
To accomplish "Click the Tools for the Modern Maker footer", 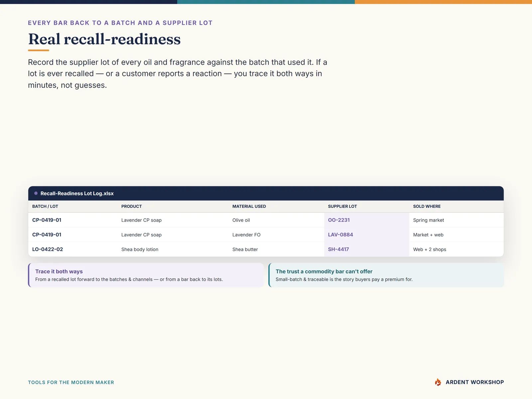I will (x=71, y=382).
